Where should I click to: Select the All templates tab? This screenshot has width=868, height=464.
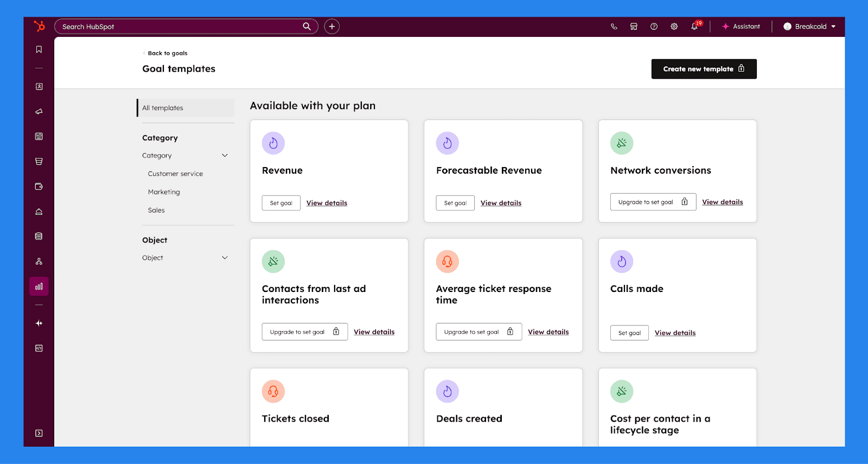(x=186, y=108)
